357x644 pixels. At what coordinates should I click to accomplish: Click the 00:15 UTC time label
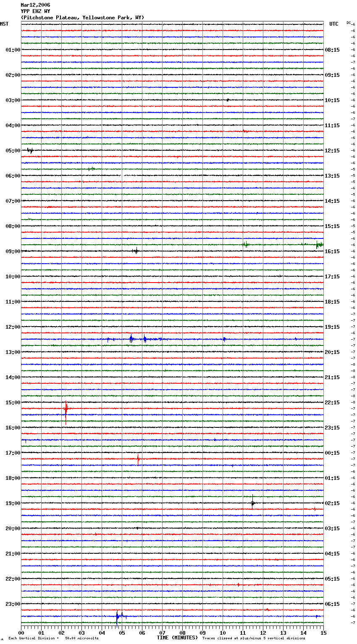pos(332,453)
